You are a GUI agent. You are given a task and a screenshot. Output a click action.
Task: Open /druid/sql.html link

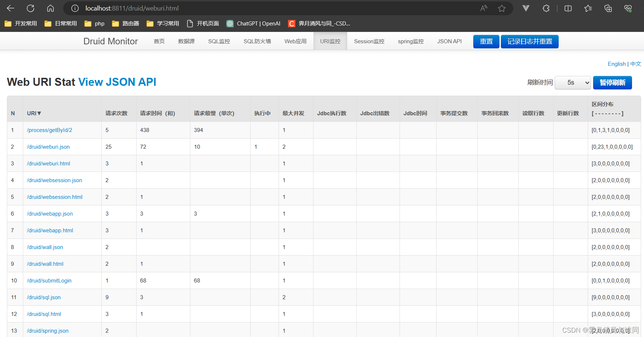pos(44,314)
